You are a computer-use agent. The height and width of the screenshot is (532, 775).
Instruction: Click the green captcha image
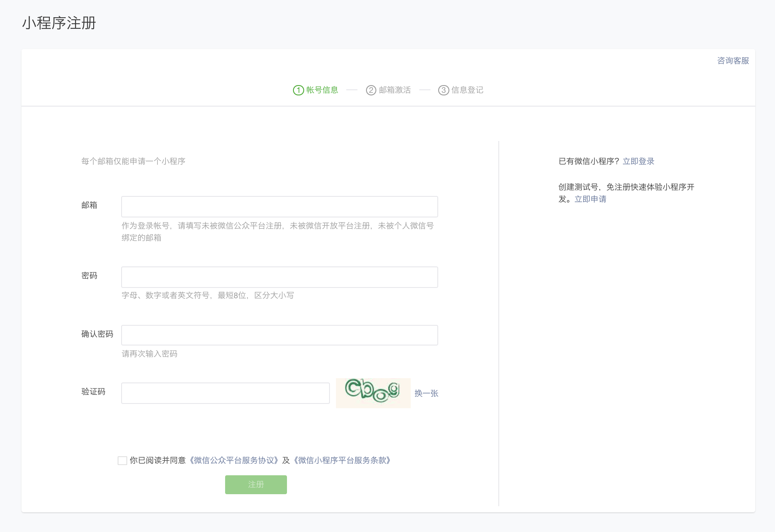pos(373,393)
